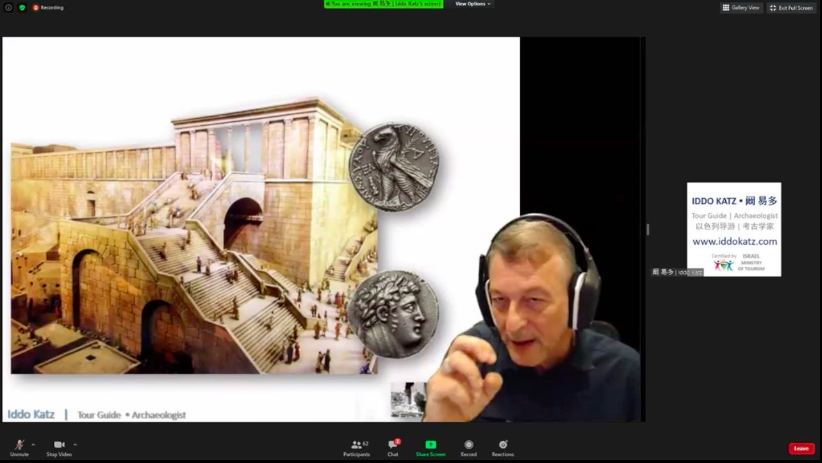Exit Full Screen mode

click(792, 7)
